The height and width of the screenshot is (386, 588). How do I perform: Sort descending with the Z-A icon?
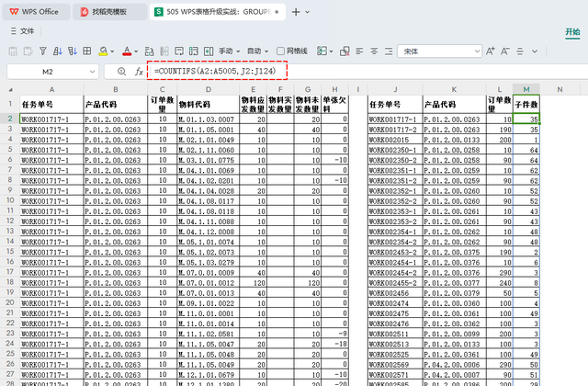click(x=72, y=51)
